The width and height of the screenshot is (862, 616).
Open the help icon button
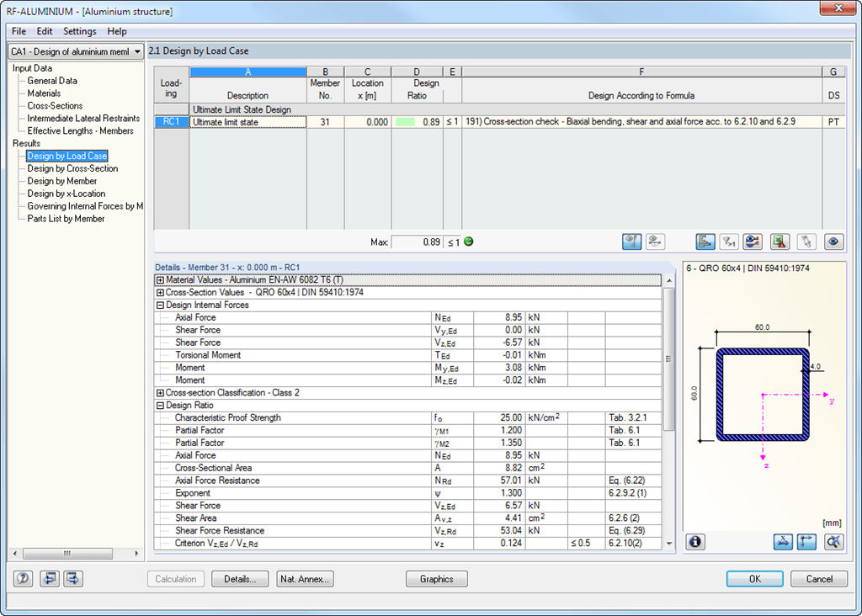23,579
